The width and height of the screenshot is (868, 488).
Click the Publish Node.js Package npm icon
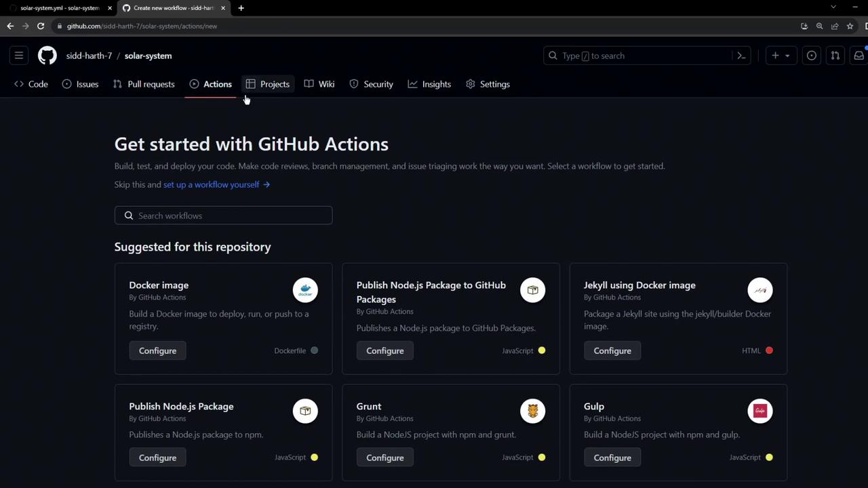(x=305, y=411)
